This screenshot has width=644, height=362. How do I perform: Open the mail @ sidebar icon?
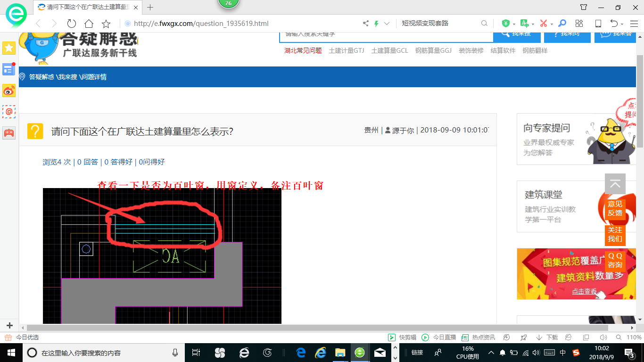[9, 112]
